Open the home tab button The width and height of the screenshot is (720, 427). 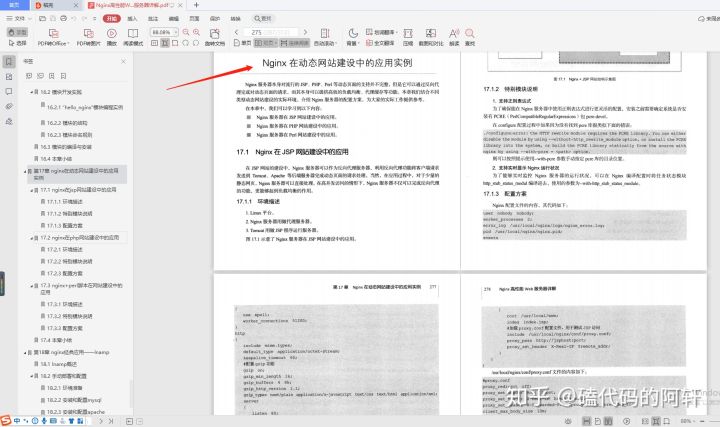14,5
